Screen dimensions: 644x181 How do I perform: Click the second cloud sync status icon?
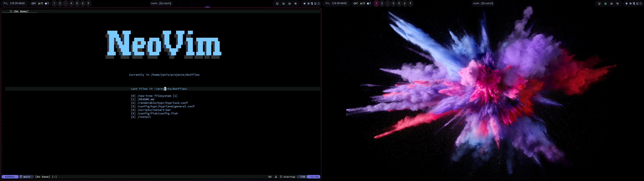tap(289, 4)
